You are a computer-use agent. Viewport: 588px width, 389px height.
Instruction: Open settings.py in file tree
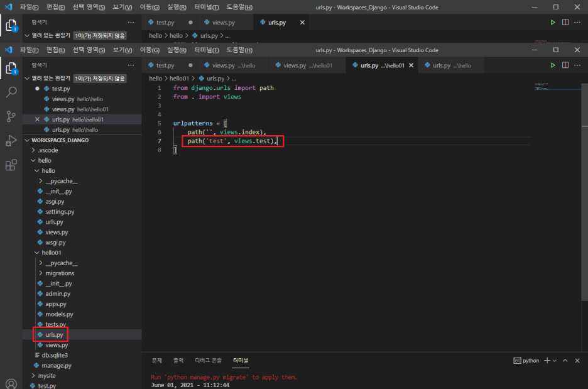click(60, 212)
